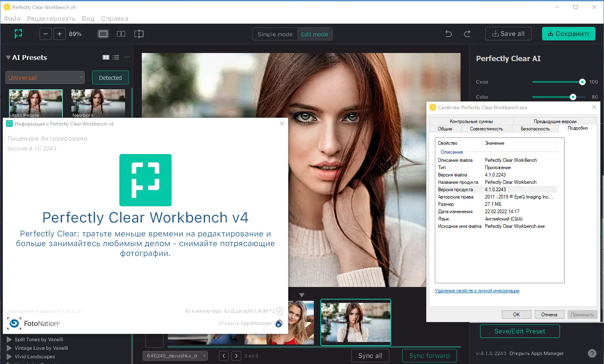Collapse the AI Presets panel
This screenshot has width=604, height=364.
coord(8,57)
